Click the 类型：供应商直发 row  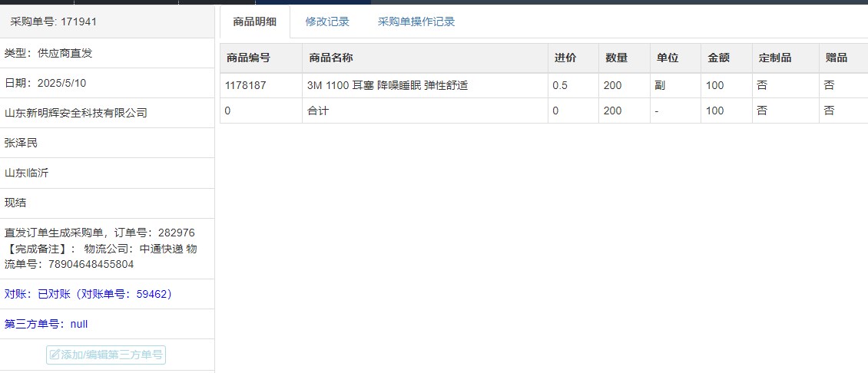(x=107, y=54)
